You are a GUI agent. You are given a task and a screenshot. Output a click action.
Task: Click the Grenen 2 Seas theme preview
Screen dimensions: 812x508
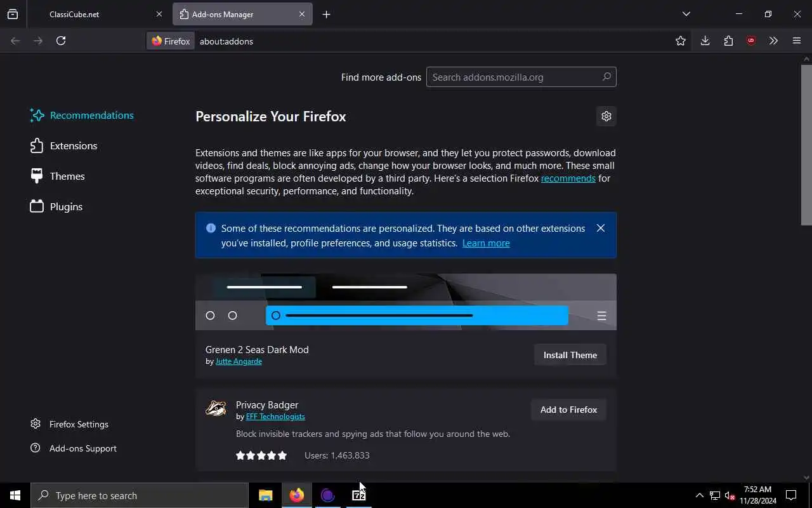406,302
